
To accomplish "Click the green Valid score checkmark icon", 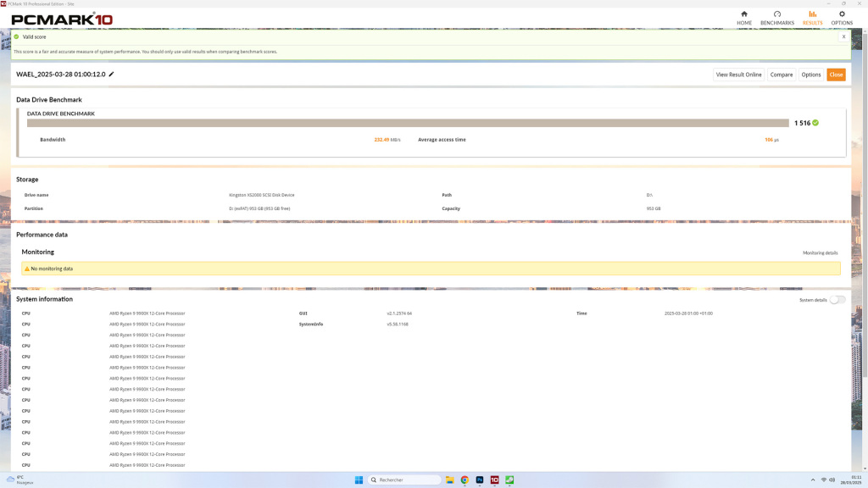I will click(16, 36).
